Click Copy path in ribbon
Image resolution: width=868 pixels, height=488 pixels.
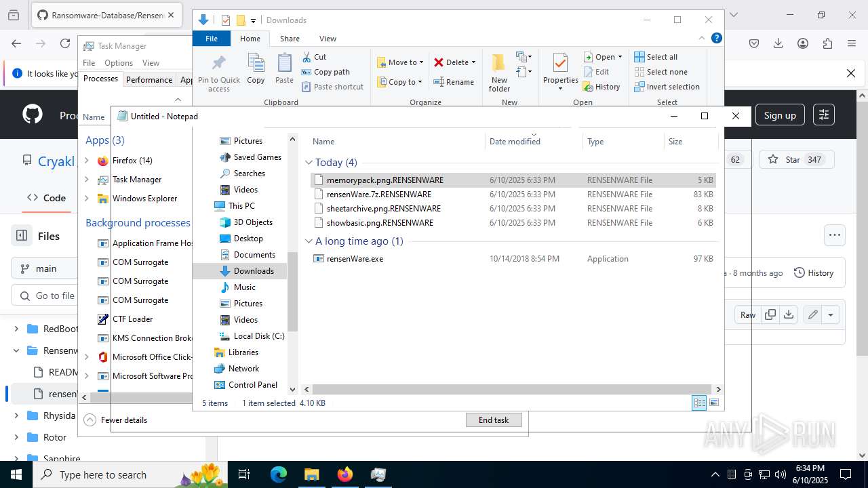[325, 72]
